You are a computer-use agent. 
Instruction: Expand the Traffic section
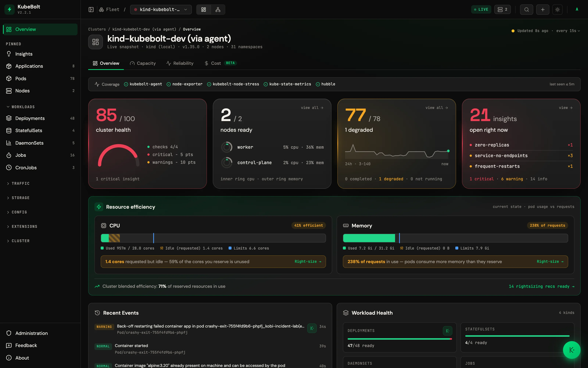[18, 183]
